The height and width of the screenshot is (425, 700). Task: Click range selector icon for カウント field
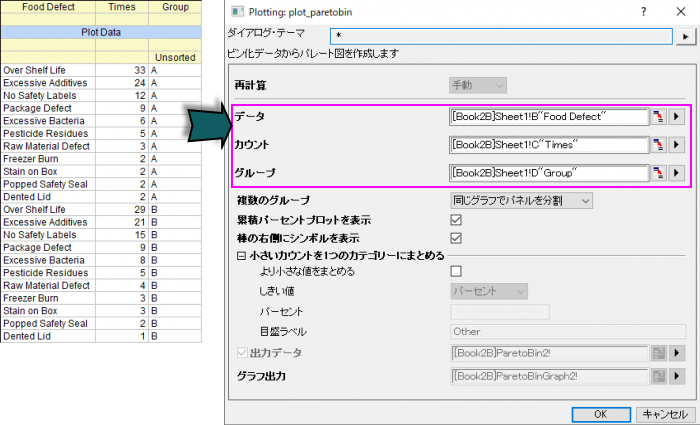pyautogui.click(x=658, y=145)
